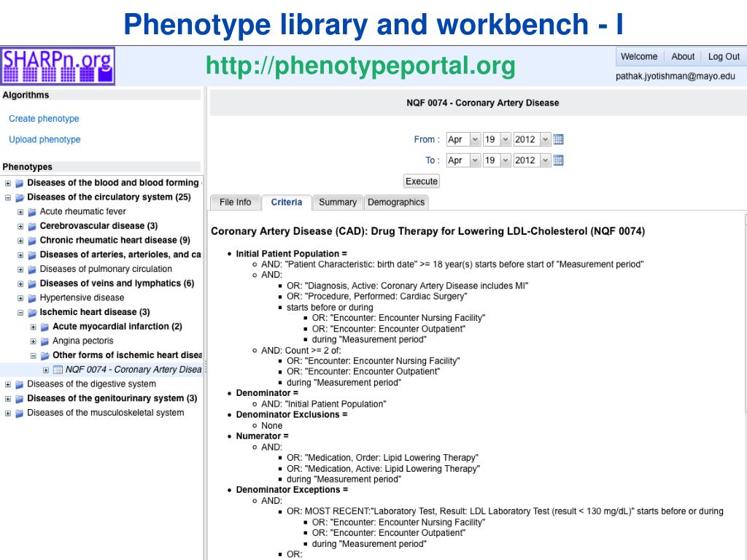Click pathak.jyotishman@mayo.edu user email text
The height and width of the screenshot is (560, 747).
click(x=675, y=76)
